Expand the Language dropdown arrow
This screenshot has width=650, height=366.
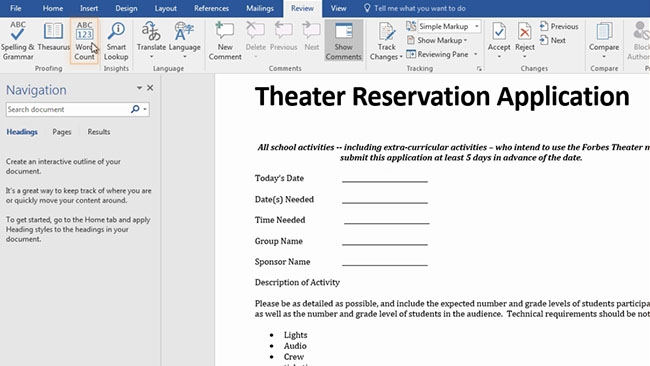click(185, 57)
